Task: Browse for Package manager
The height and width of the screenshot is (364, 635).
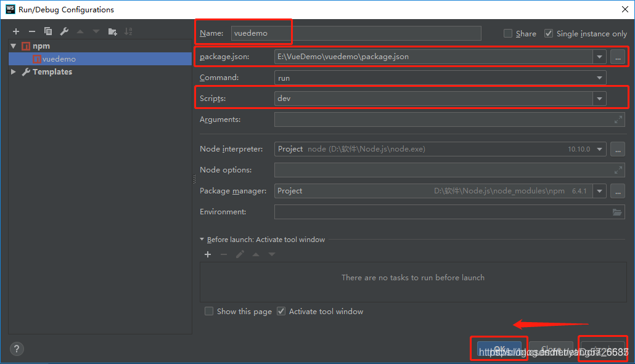Action: [x=618, y=191]
